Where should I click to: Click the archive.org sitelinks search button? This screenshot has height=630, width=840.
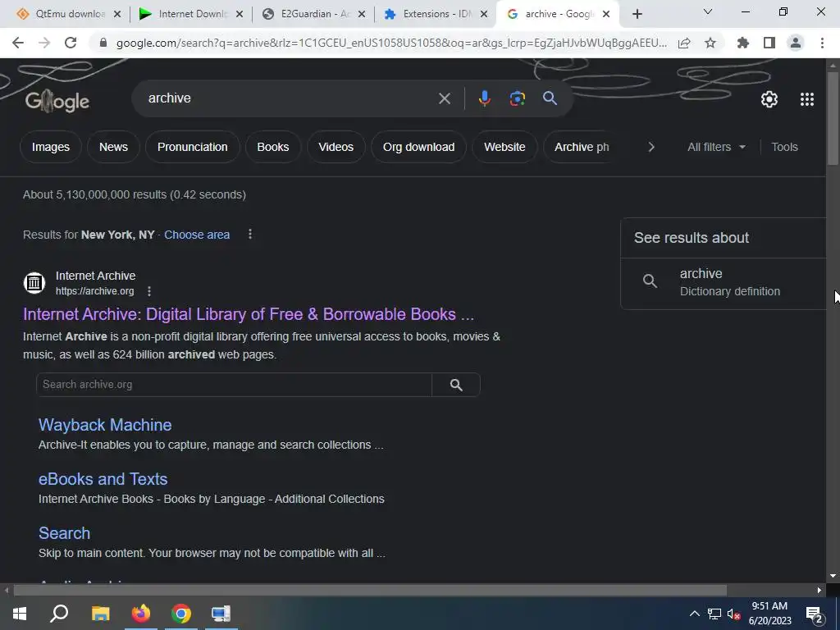coord(456,385)
